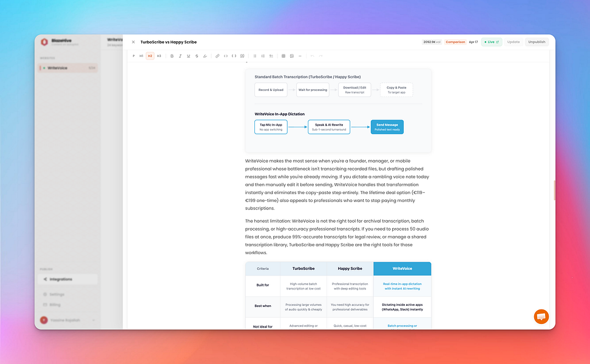Click the Unpublish button
Screen dimensions: 590x364
click(x=537, y=42)
